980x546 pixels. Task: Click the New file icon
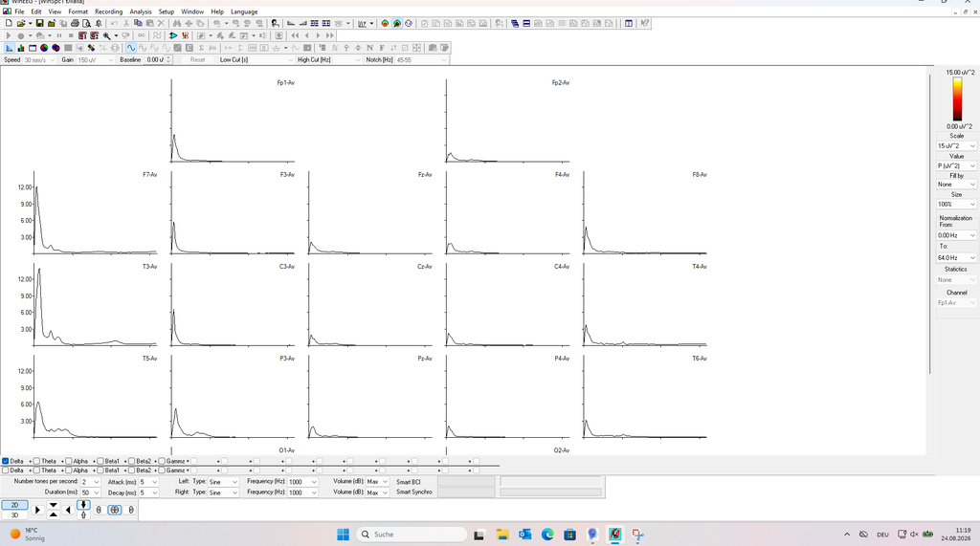(10, 23)
